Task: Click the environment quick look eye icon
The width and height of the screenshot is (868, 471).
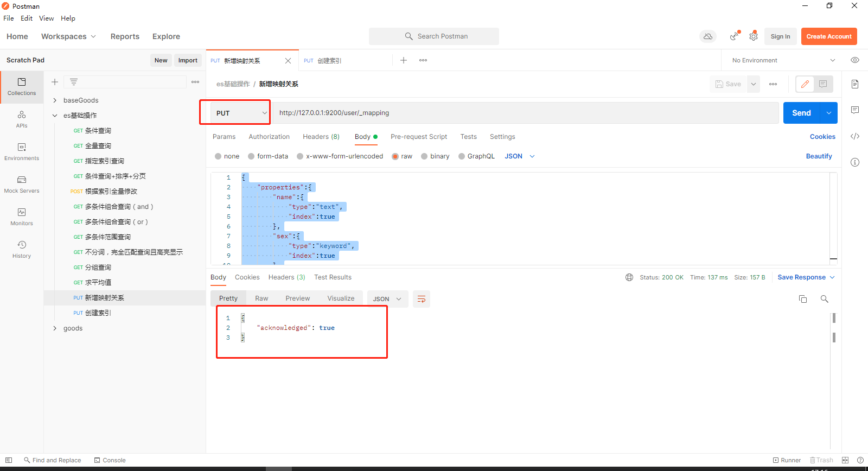Action: click(855, 60)
